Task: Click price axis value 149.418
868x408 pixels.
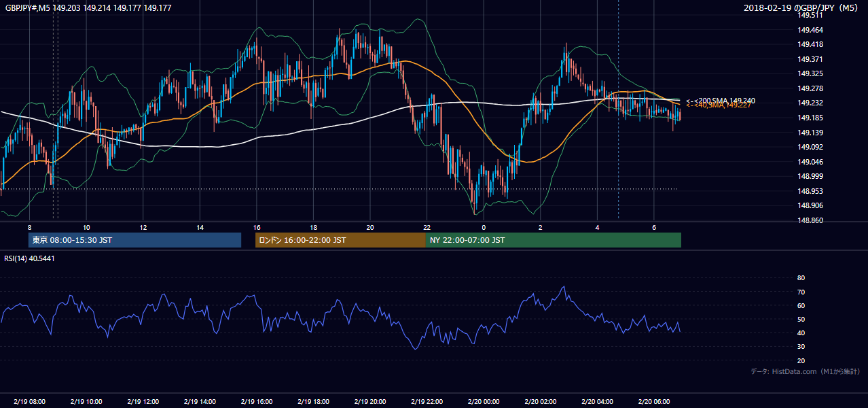Action: 810,45
